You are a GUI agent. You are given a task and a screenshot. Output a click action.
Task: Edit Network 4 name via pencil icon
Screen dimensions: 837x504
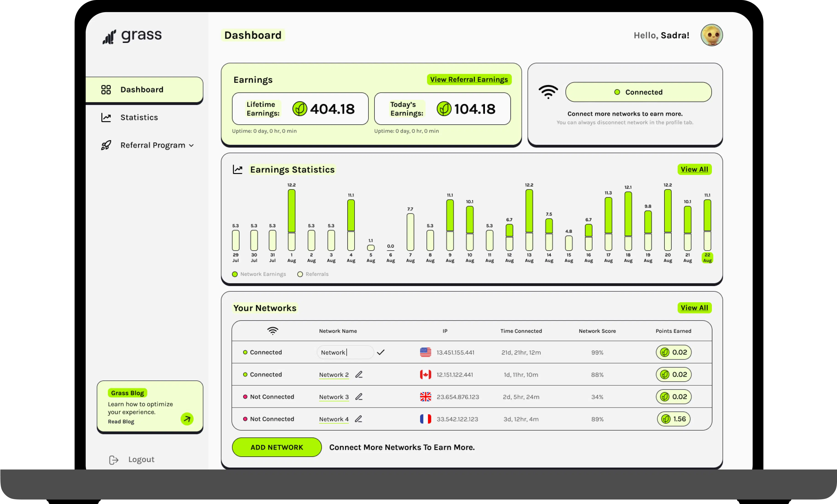(x=358, y=419)
